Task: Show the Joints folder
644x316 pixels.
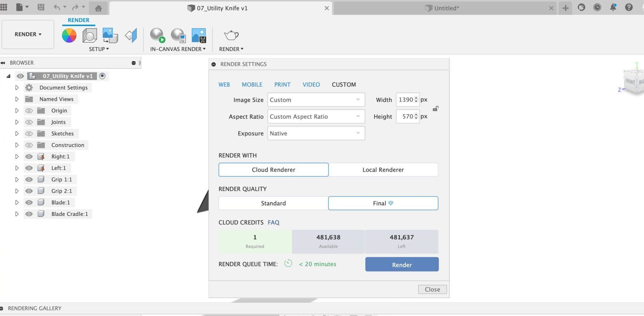Action: pyautogui.click(x=29, y=122)
